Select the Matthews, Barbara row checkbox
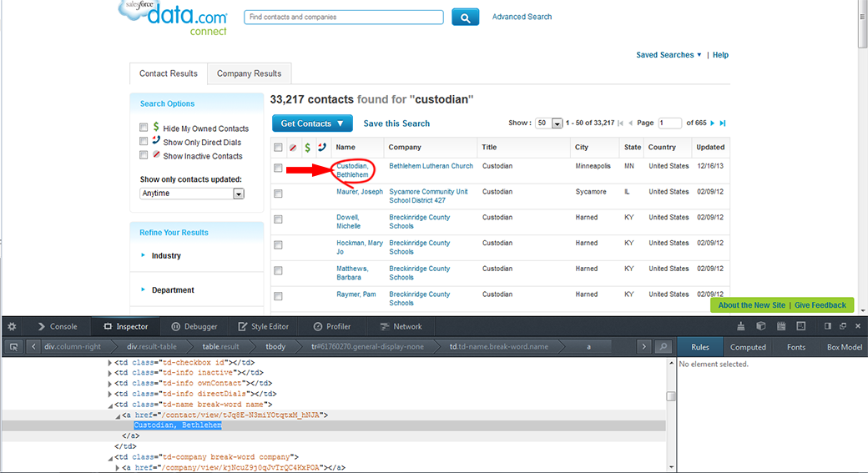Screen dimensions: 868x473 coord(278,270)
